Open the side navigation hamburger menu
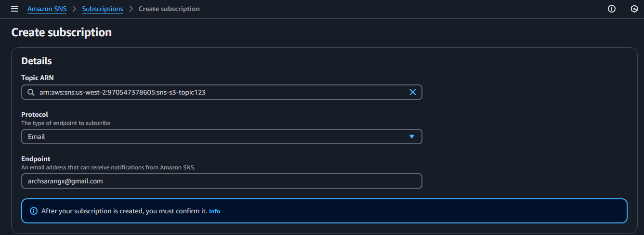 (x=14, y=9)
